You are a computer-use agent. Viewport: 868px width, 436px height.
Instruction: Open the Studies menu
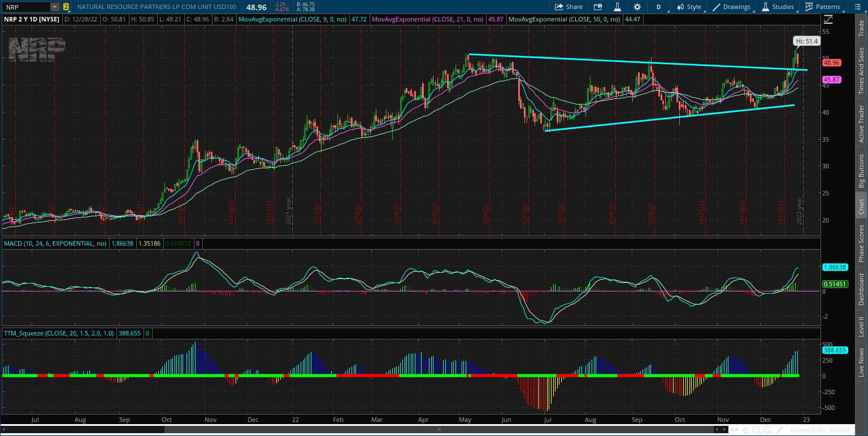click(x=779, y=7)
